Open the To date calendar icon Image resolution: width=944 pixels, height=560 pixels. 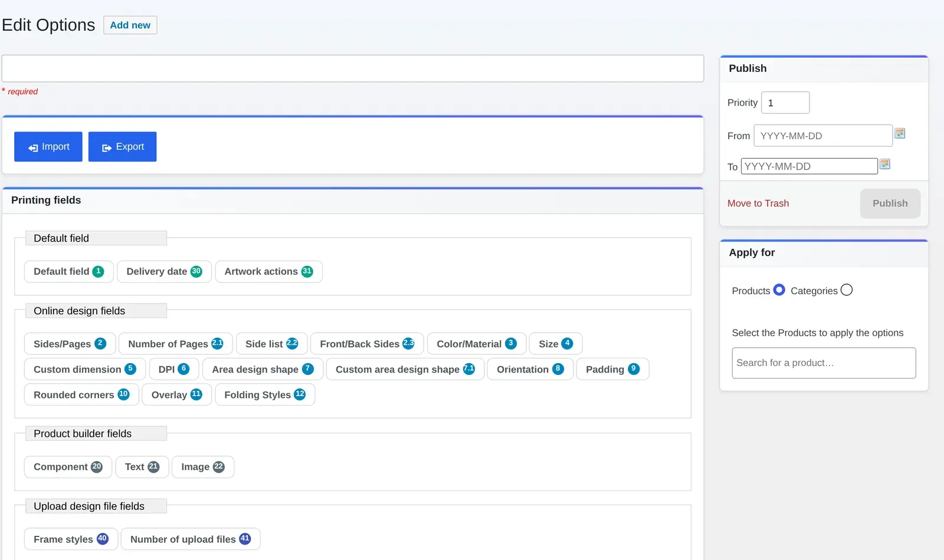click(x=884, y=164)
